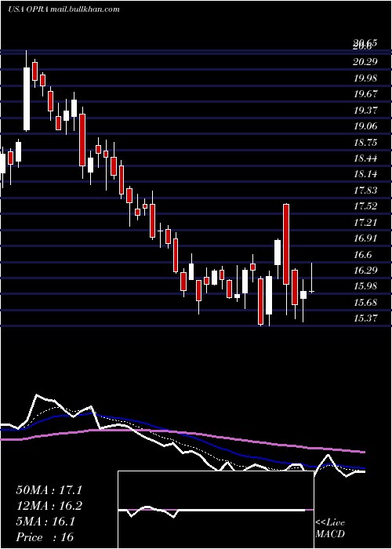
Task: Click the '<<Live MACD' label
Action: [330, 529]
